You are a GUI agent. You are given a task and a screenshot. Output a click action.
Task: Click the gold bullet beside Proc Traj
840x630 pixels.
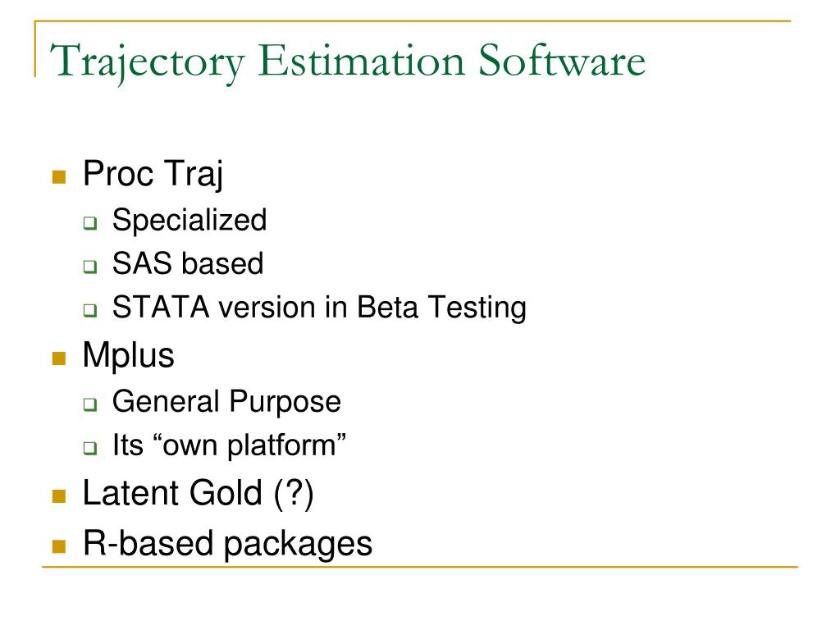(x=59, y=177)
